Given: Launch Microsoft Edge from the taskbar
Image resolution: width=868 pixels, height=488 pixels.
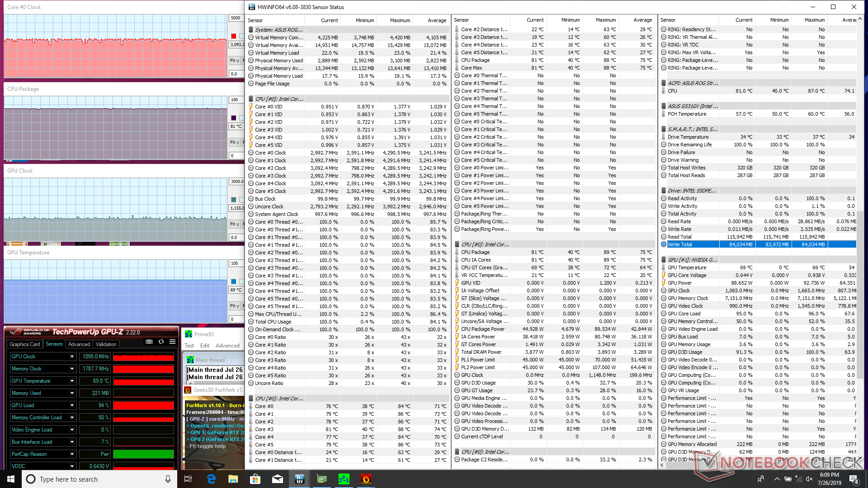Looking at the screenshot, I should coord(211,479).
